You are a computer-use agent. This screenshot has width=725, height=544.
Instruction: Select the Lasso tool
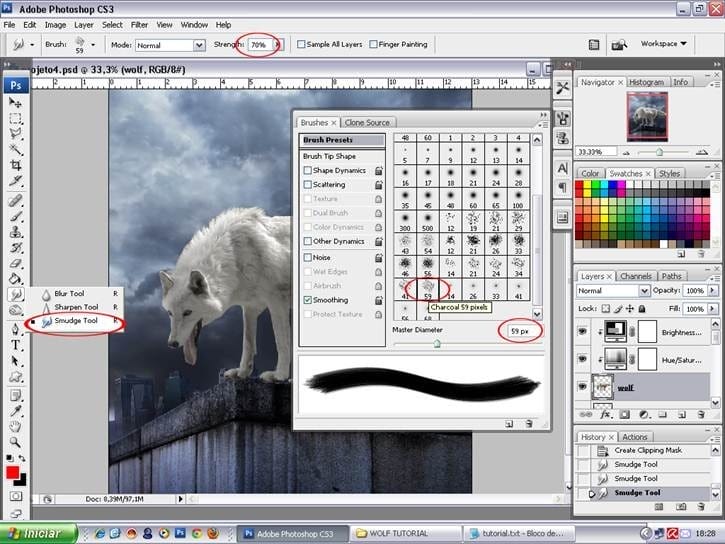pos(15,134)
